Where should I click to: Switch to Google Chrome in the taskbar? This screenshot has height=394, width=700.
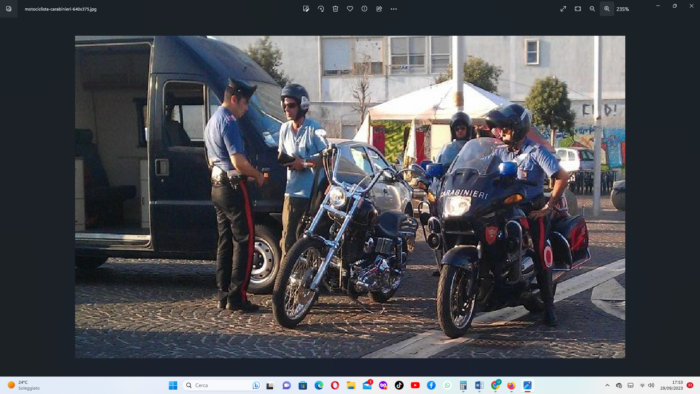[496, 385]
